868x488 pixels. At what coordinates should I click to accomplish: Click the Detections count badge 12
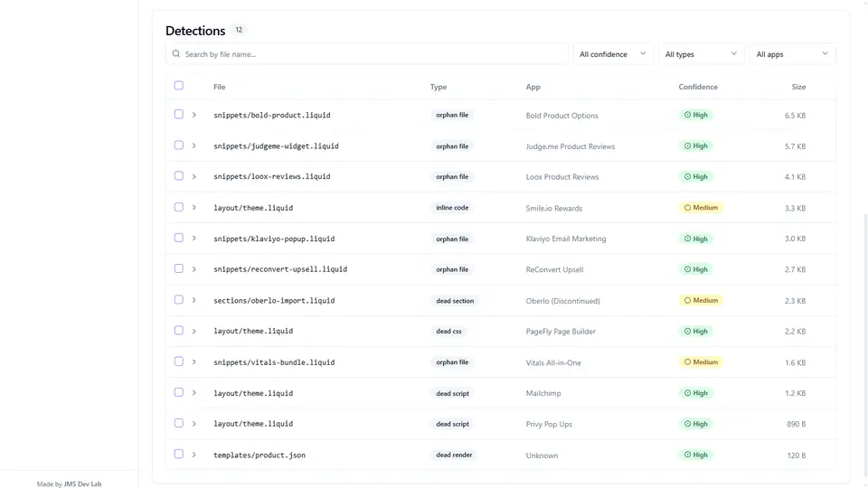[x=239, y=30]
